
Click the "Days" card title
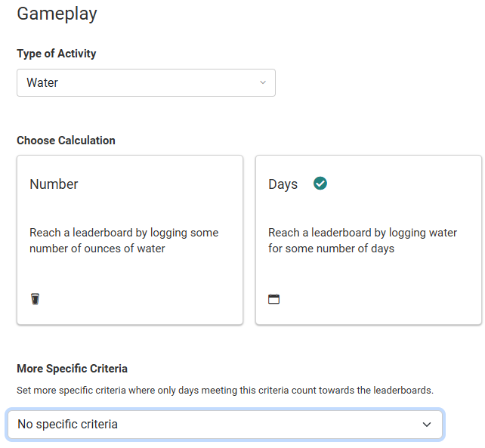(x=283, y=184)
